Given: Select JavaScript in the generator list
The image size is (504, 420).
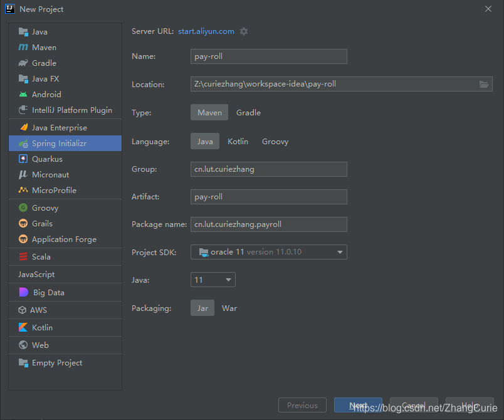Looking at the screenshot, I should point(36,275).
